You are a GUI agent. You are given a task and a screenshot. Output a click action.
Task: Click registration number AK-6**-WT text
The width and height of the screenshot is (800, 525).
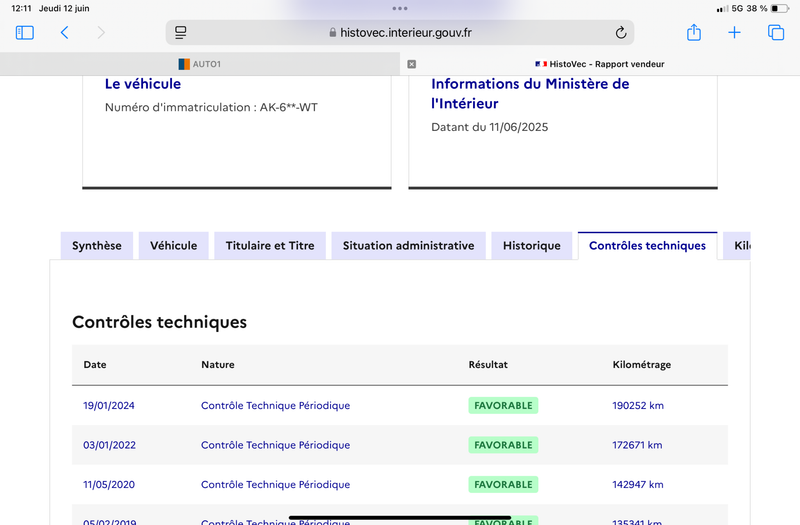pos(289,108)
